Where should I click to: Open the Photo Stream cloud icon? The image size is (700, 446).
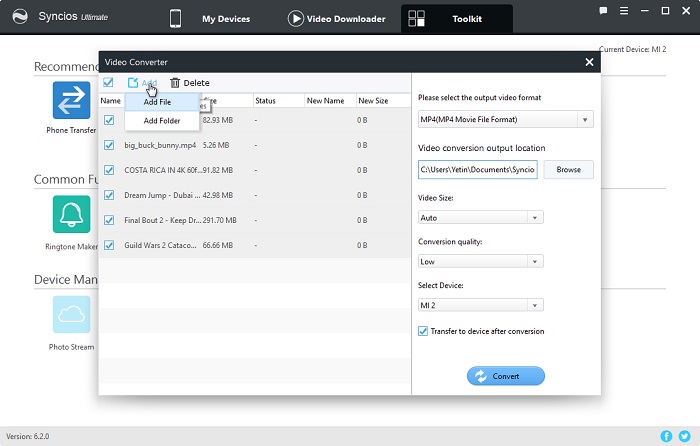[71, 314]
